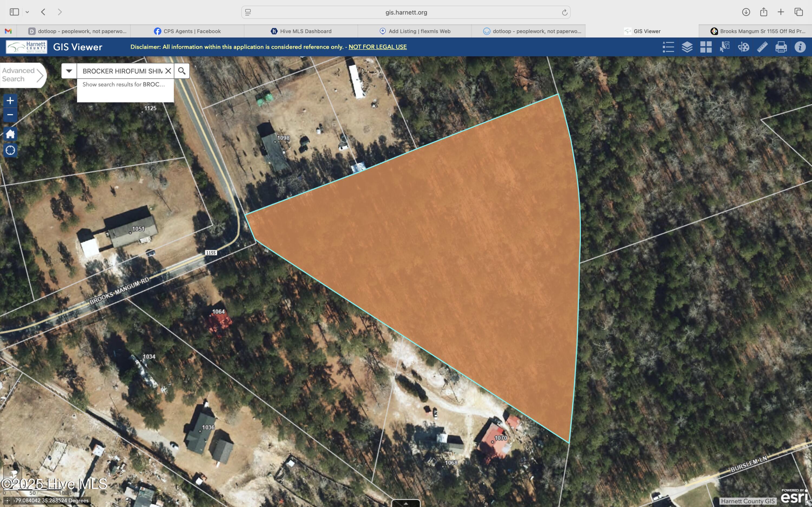Screen dimensions: 812x507
Task: Zoom in using the plus button
Action: coord(10,100)
